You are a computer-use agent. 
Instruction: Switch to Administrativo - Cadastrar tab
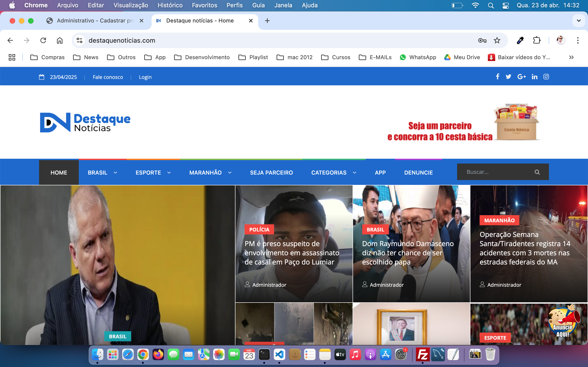coord(95,21)
